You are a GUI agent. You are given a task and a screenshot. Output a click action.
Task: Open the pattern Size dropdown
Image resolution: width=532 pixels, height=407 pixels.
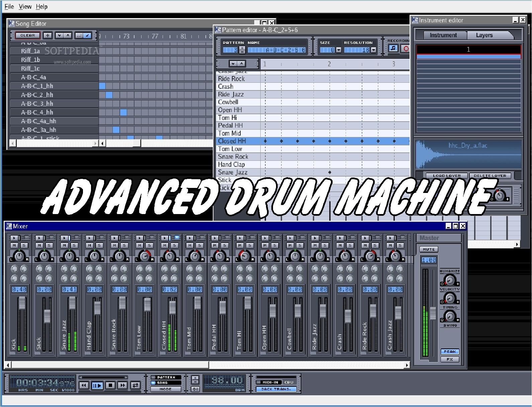pyautogui.click(x=339, y=50)
